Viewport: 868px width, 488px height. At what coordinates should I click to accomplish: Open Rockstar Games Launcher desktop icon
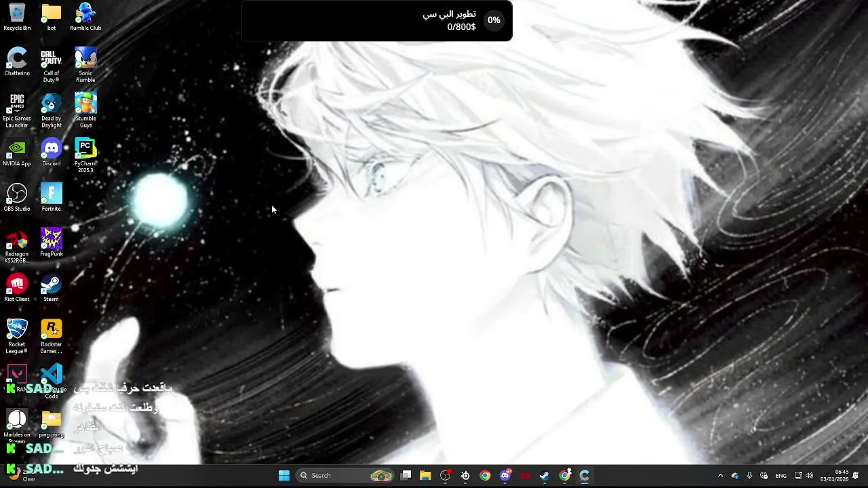52,337
